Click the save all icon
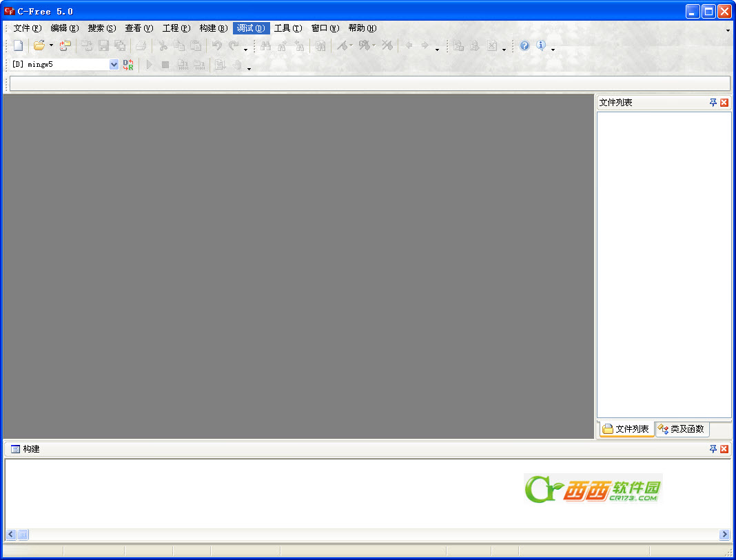 [120, 45]
